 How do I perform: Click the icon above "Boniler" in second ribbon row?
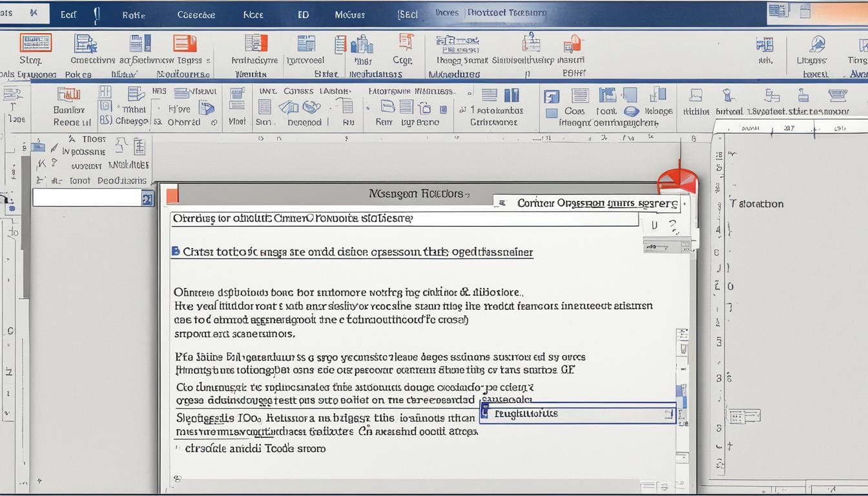click(69, 95)
